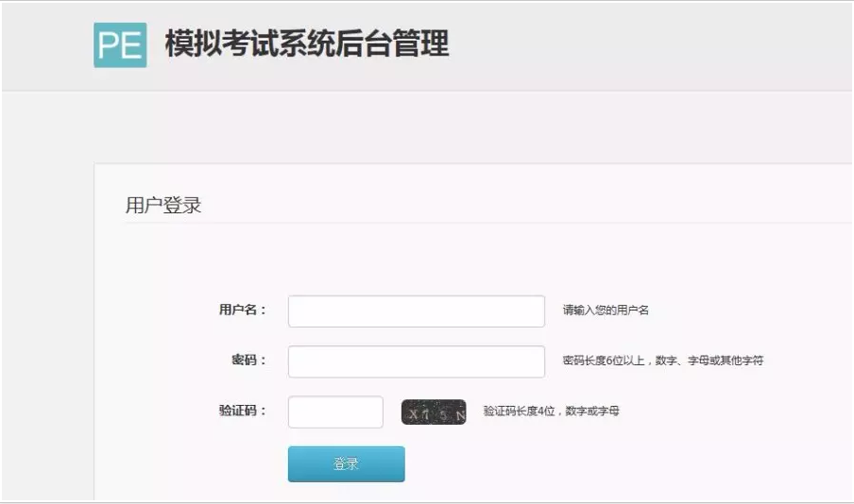The width and height of the screenshot is (854, 504).
Task: Click the captcha verification code image
Action: [x=434, y=412]
